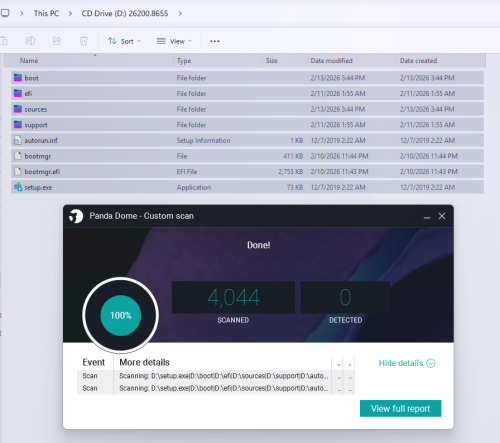Click the More details column header

point(144,362)
